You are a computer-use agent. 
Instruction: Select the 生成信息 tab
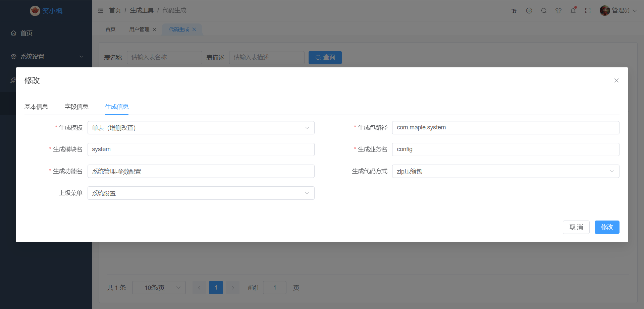tap(117, 107)
